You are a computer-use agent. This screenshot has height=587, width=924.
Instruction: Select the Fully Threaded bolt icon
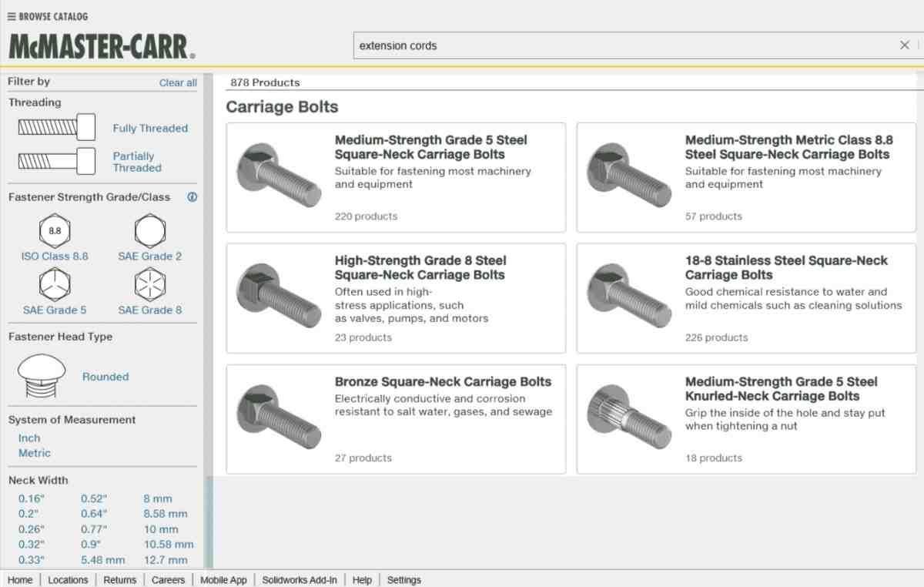click(56, 127)
